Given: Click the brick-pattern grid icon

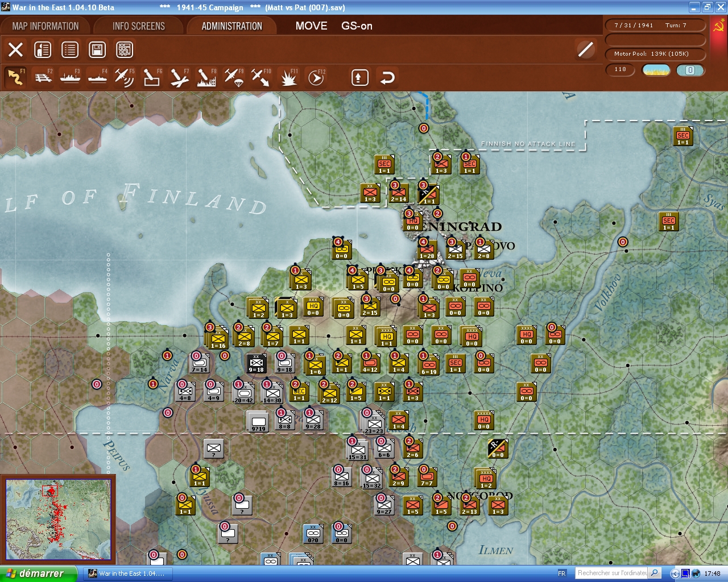Looking at the screenshot, I should click(125, 50).
